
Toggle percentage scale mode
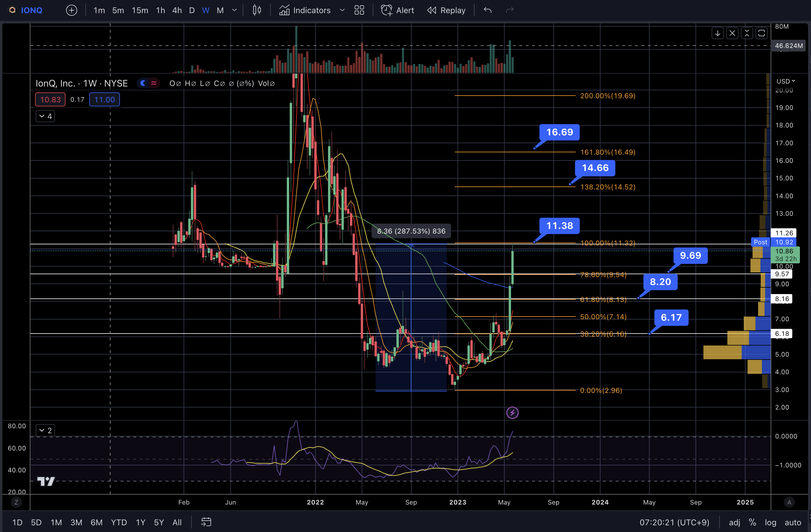pos(753,522)
